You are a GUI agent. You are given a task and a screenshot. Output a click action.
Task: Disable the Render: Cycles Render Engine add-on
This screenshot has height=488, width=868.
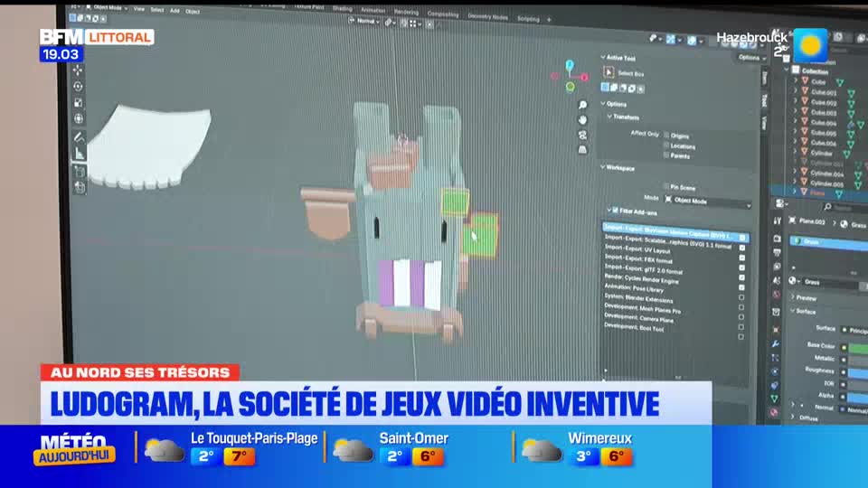coord(741,279)
